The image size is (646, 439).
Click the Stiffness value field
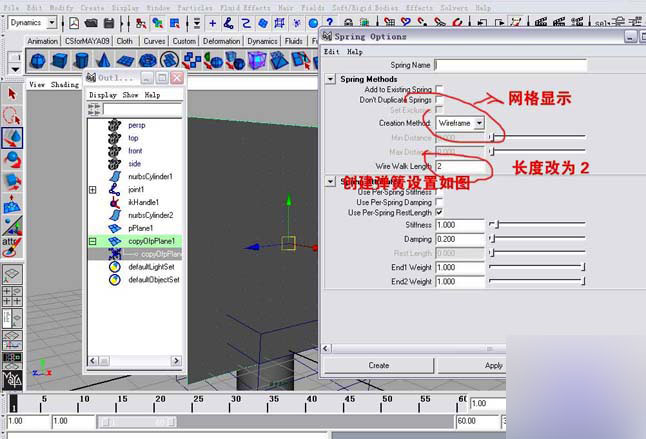point(459,225)
